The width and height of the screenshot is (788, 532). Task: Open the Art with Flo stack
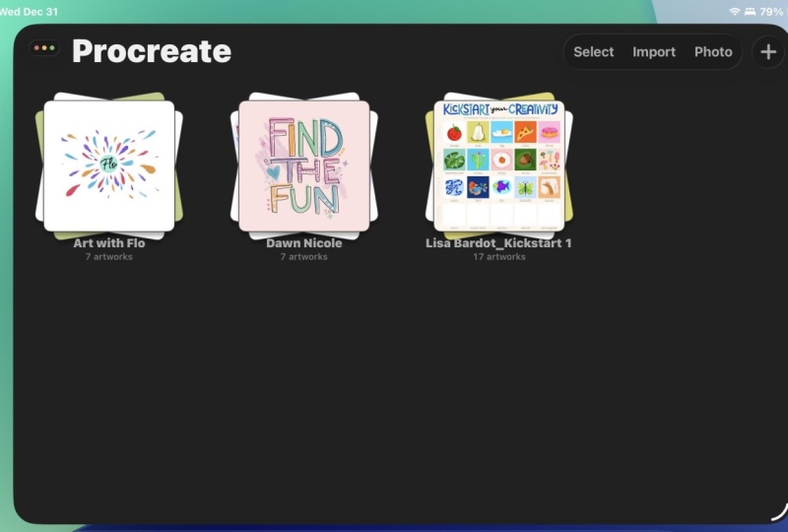coord(109,166)
